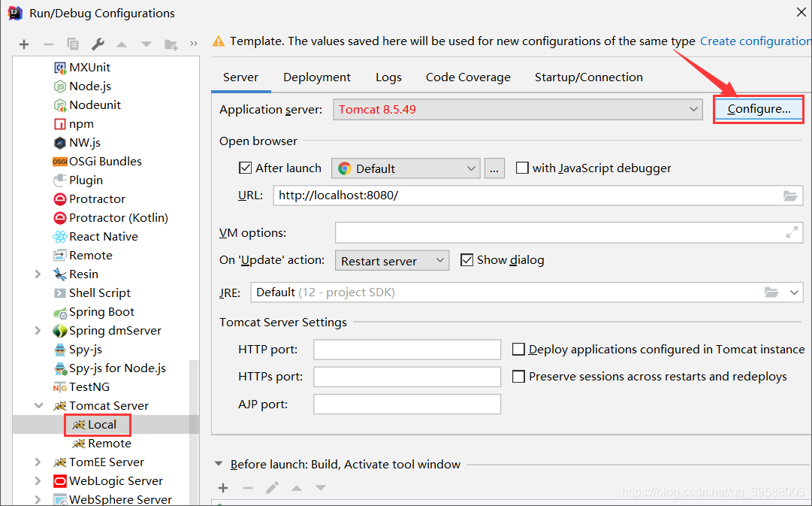The image size is (812, 506).
Task: Open the Application server dropdown
Action: coord(518,109)
